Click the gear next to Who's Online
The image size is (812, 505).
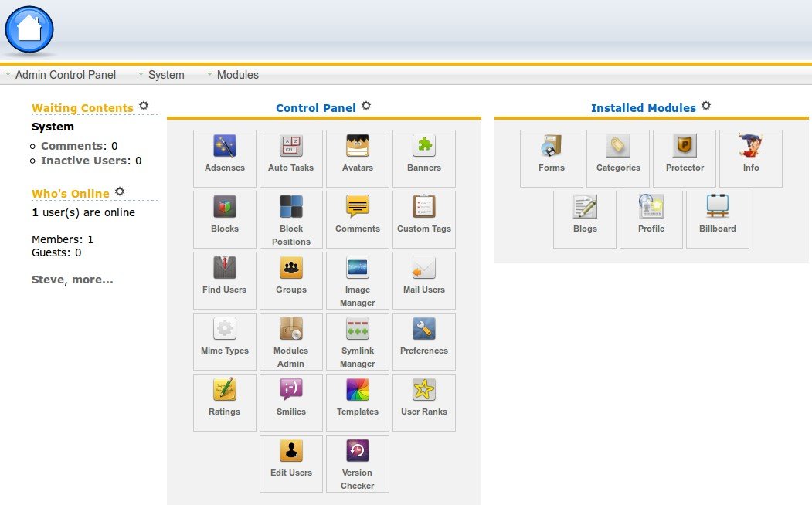pos(120,191)
